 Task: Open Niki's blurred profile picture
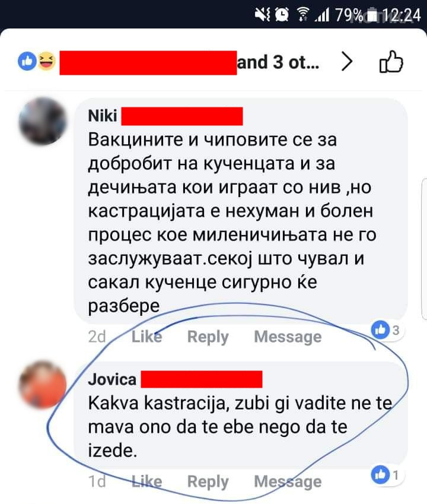point(43,121)
